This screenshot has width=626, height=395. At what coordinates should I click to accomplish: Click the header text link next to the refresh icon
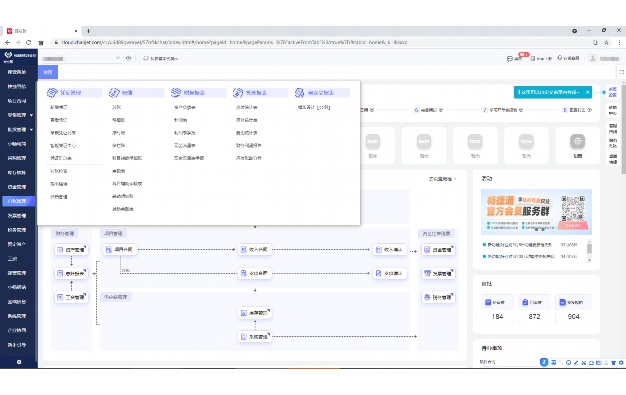pyautogui.click(x=160, y=59)
